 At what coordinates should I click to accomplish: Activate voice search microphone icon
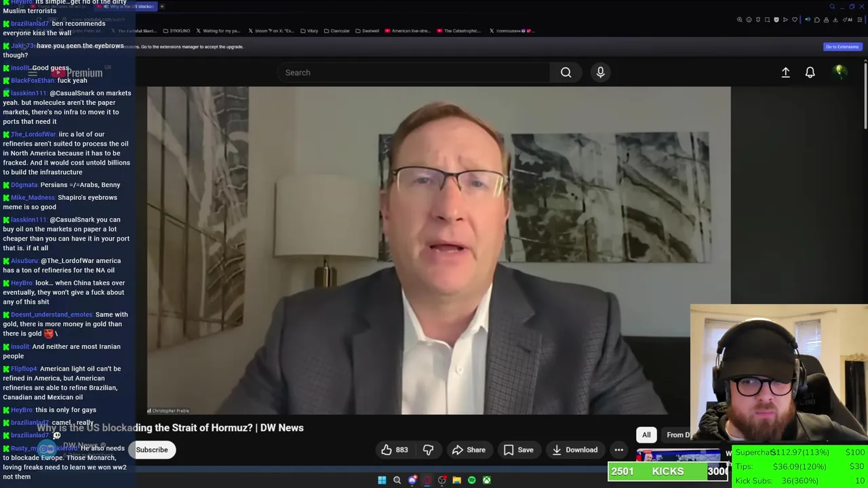(x=600, y=73)
